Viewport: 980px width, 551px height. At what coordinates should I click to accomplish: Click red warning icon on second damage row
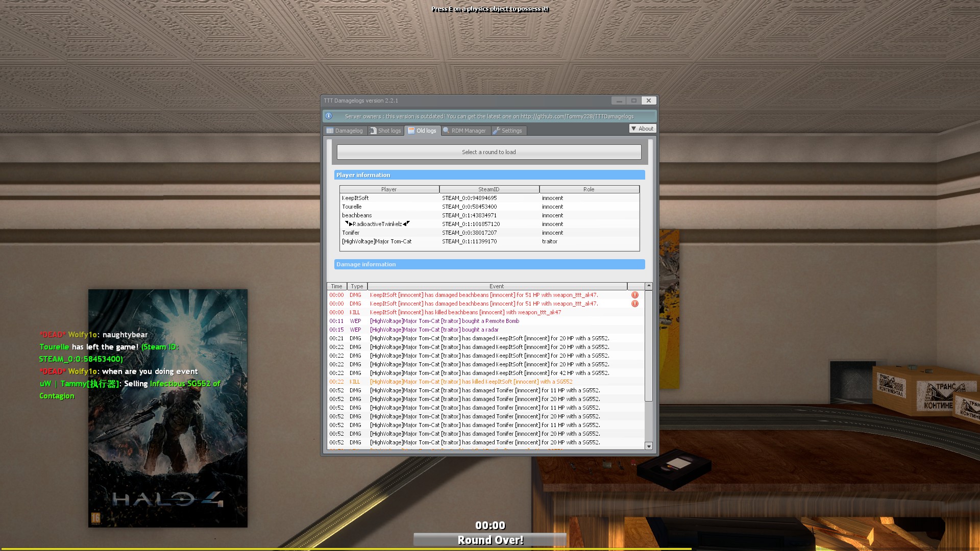click(634, 304)
